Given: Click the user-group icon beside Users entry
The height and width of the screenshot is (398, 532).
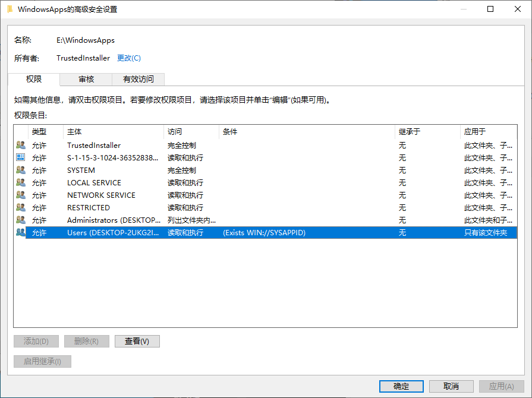Looking at the screenshot, I should point(21,232).
